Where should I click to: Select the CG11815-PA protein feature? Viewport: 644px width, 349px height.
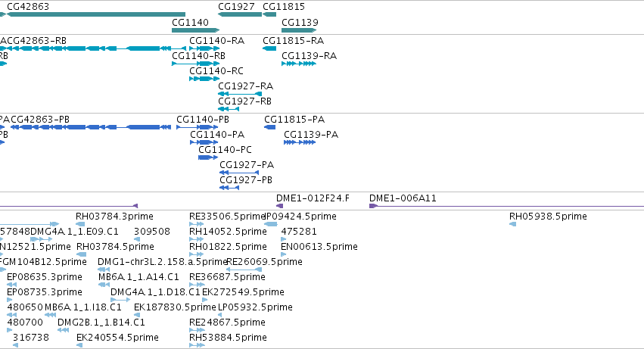point(270,127)
